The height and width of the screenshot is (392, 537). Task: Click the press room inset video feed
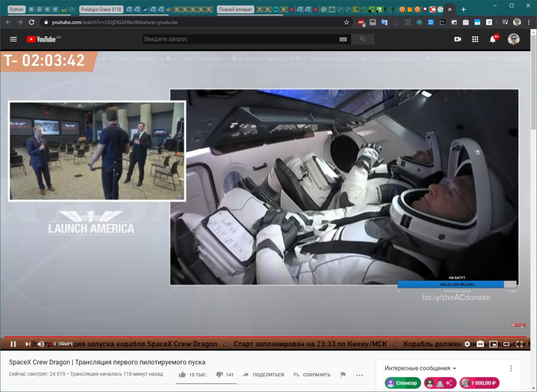tap(97, 151)
